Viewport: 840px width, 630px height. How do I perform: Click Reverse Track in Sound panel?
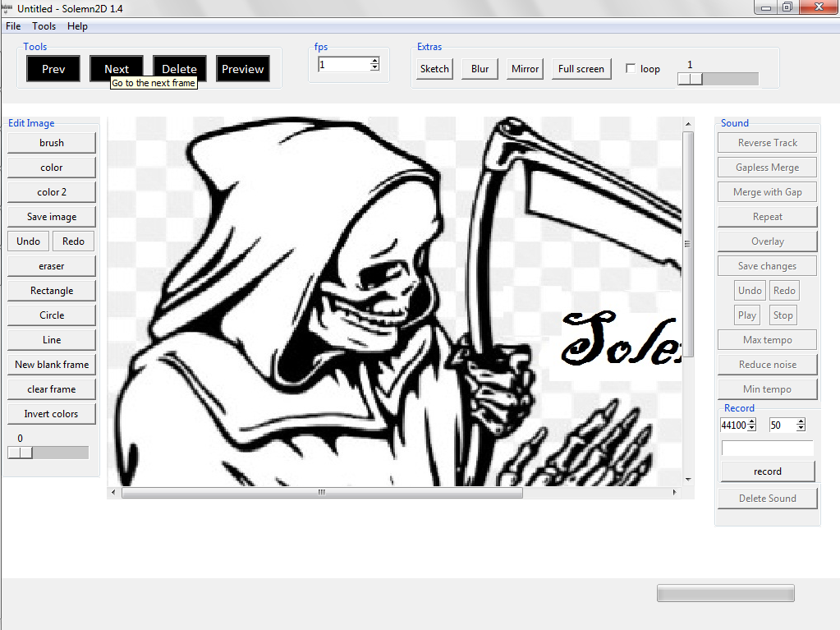(767, 143)
